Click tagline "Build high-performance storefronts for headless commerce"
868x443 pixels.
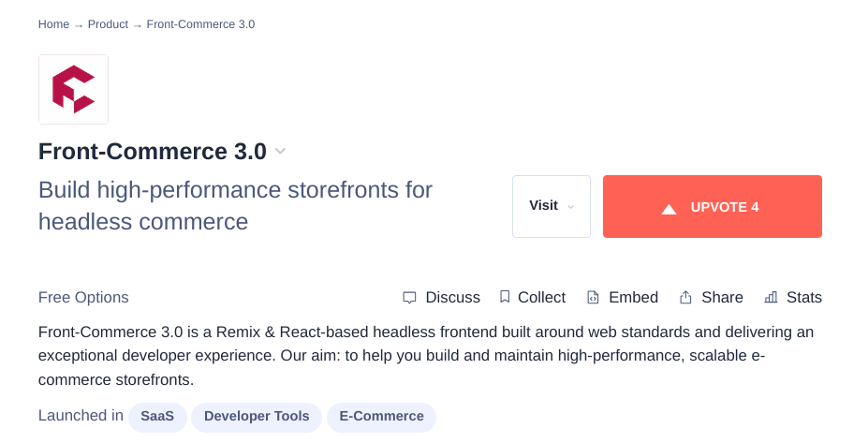pos(235,206)
